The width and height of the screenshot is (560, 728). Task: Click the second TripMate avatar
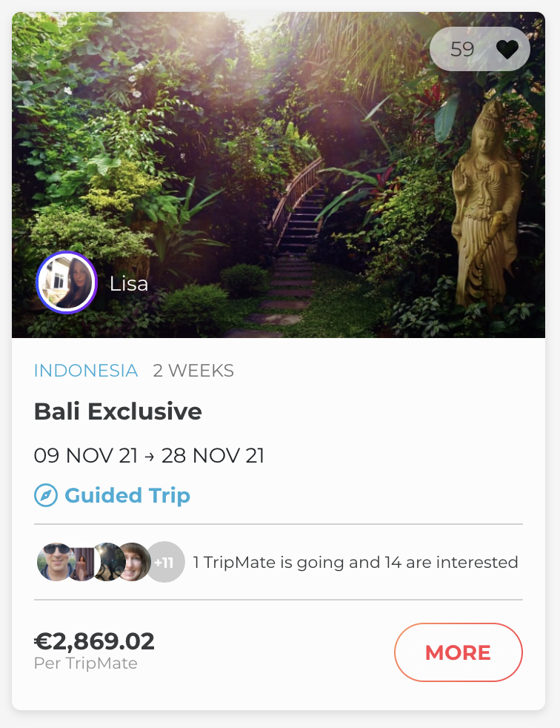(x=83, y=563)
